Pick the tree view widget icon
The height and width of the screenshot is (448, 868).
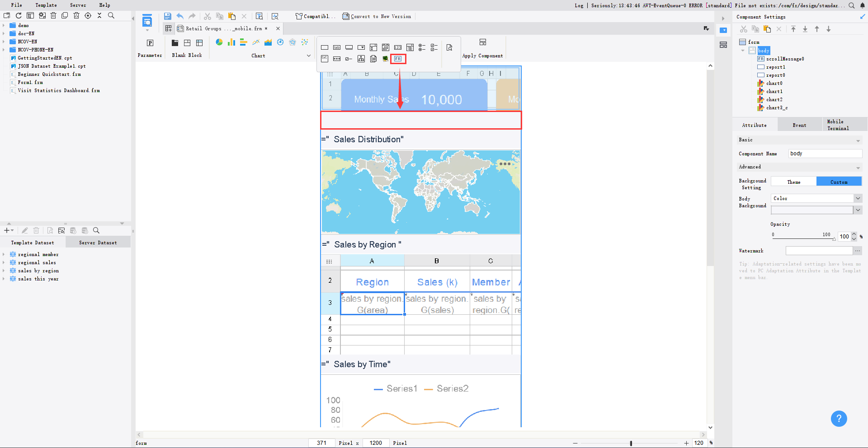[x=361, y=59]
